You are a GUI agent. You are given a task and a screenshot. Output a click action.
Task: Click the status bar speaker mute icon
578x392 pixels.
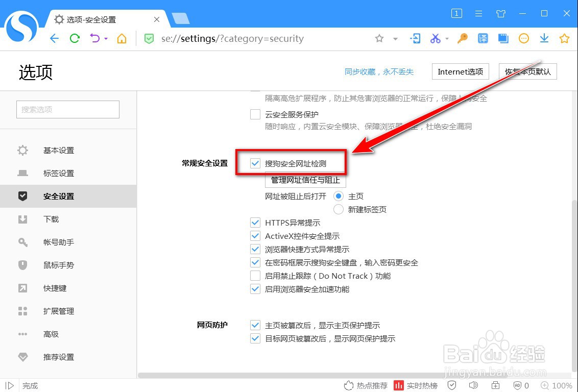(x=473, y=385)
